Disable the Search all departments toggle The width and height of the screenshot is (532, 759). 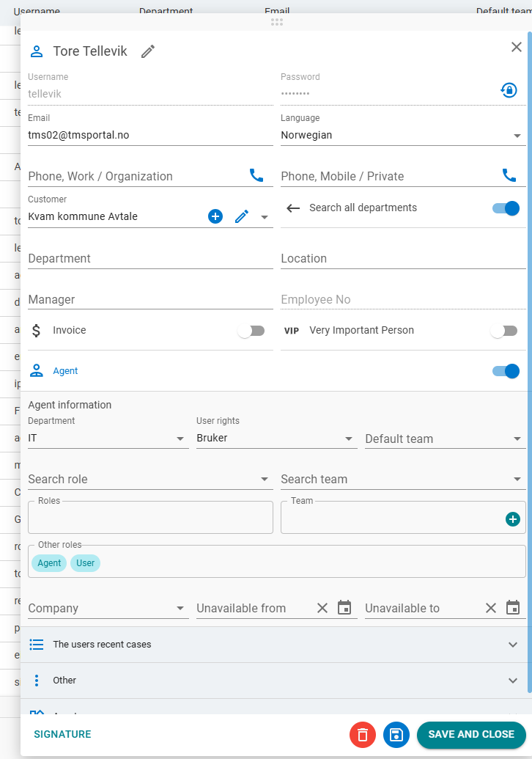click(506, 208)
